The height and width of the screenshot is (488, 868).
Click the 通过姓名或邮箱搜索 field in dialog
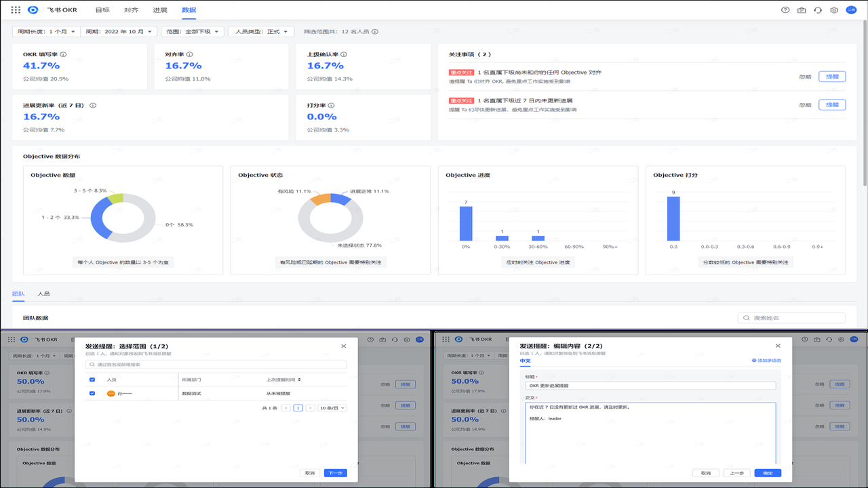[x=216, y=364]
